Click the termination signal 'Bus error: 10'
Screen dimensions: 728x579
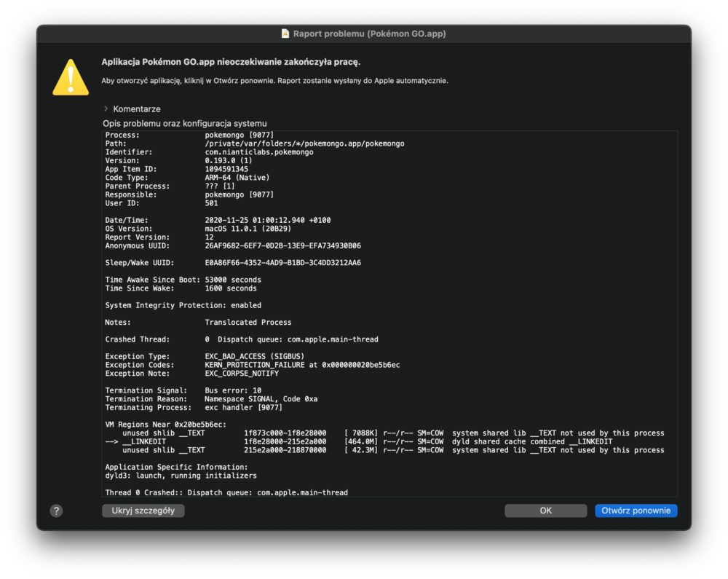tap(233, 390)
